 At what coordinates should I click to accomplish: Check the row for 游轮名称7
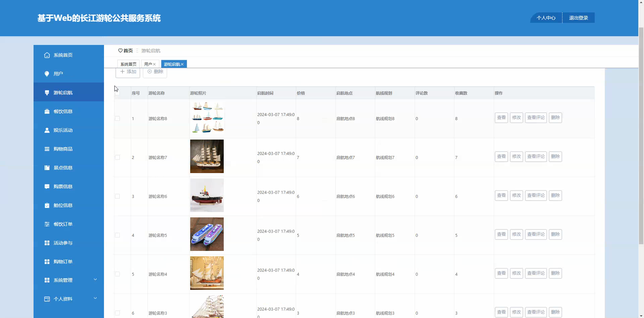[x=117, y=157]
